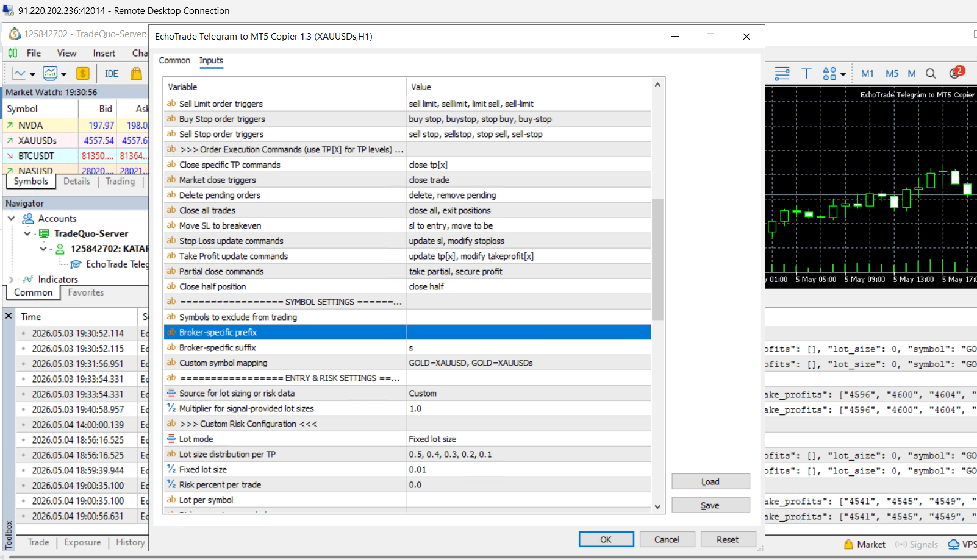
Task: Open the Exposure tab in Toolbox
Action: (83, 542)
